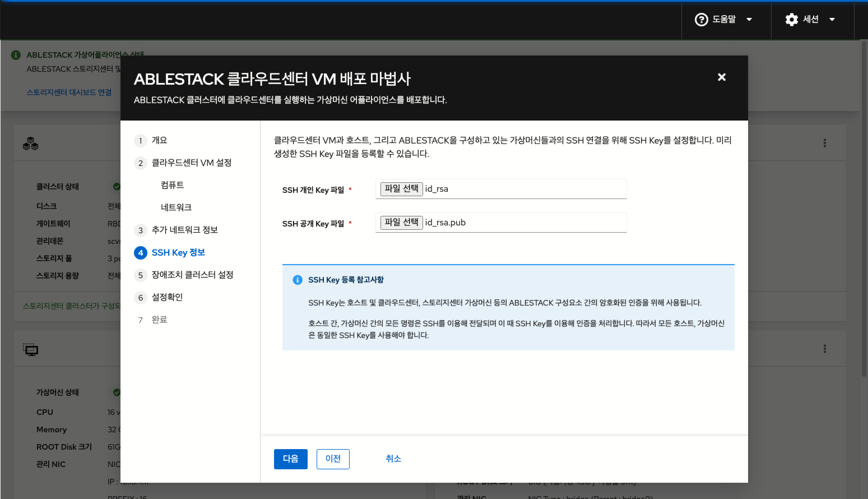The height and width of the screenshot is (499, 868).
Task: Expand the 도움말 dropdown
Action: 749,19
